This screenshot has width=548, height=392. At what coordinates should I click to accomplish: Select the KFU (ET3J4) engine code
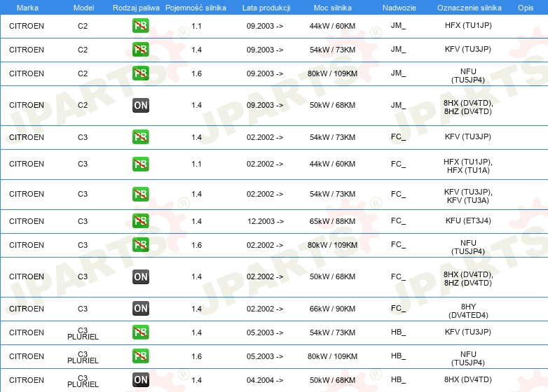pyautogui.click(x=468, y=220)
